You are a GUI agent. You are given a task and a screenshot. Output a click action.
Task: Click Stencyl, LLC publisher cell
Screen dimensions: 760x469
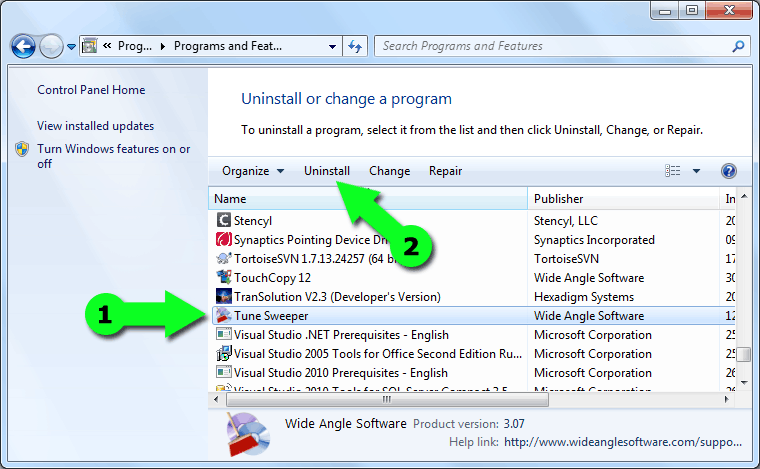click(566, 221)
